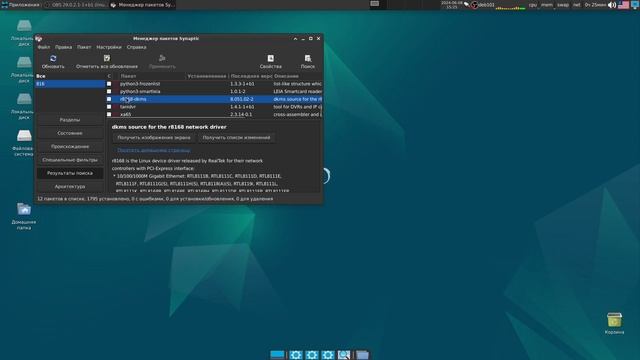Open the Корзина trash desktop icon
This screenshot has height=360, width=640.
click(614, 323)
